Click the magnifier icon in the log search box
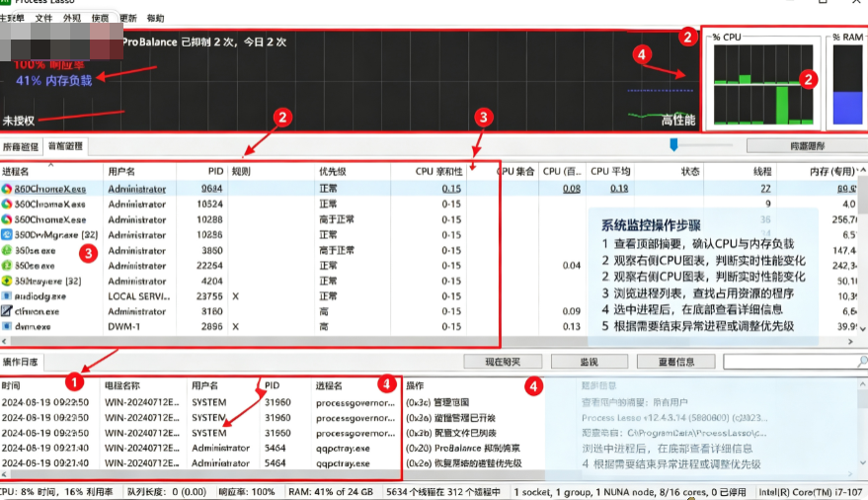868x500 pixels. (862, 362)
